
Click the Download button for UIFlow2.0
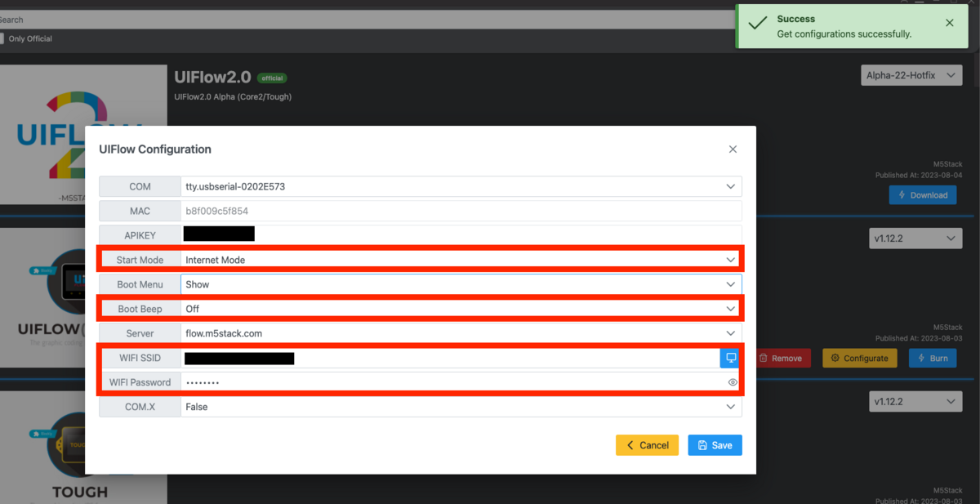click(923, 195)
